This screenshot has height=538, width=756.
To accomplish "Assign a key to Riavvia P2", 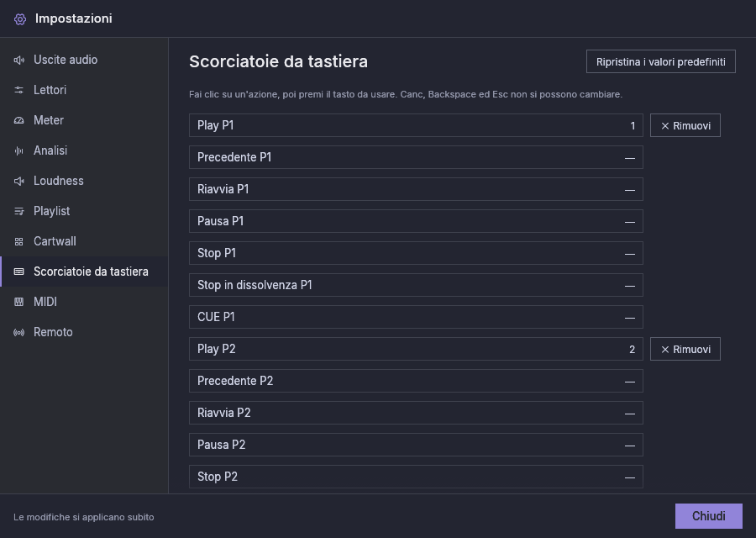I will (416, 413).
